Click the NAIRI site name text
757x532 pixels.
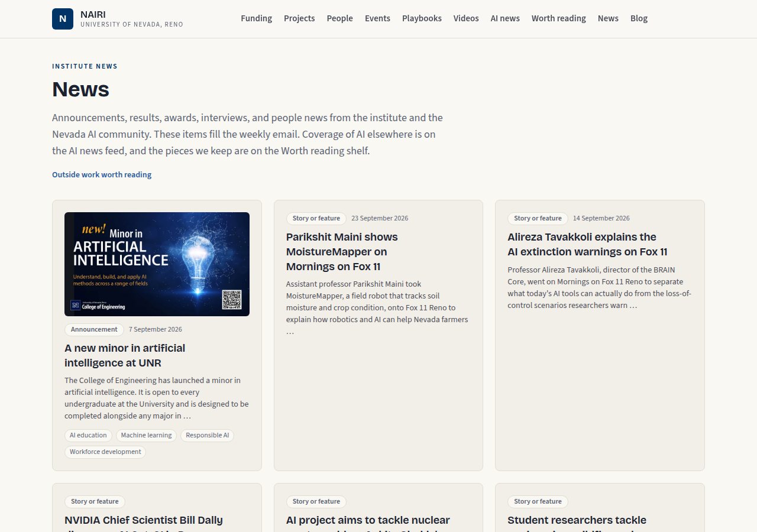(93, 14)
